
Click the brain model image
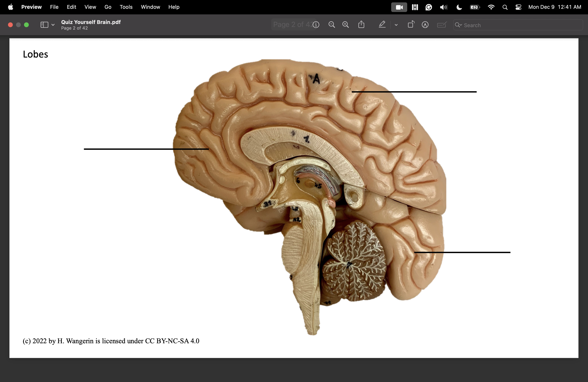[x=310, y=197]
